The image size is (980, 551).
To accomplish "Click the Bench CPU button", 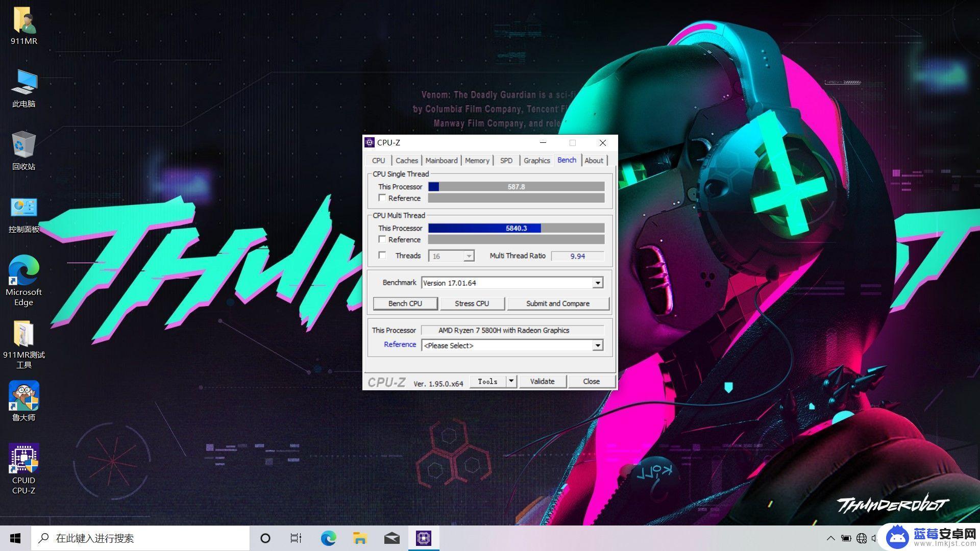I will click(405, 303).
